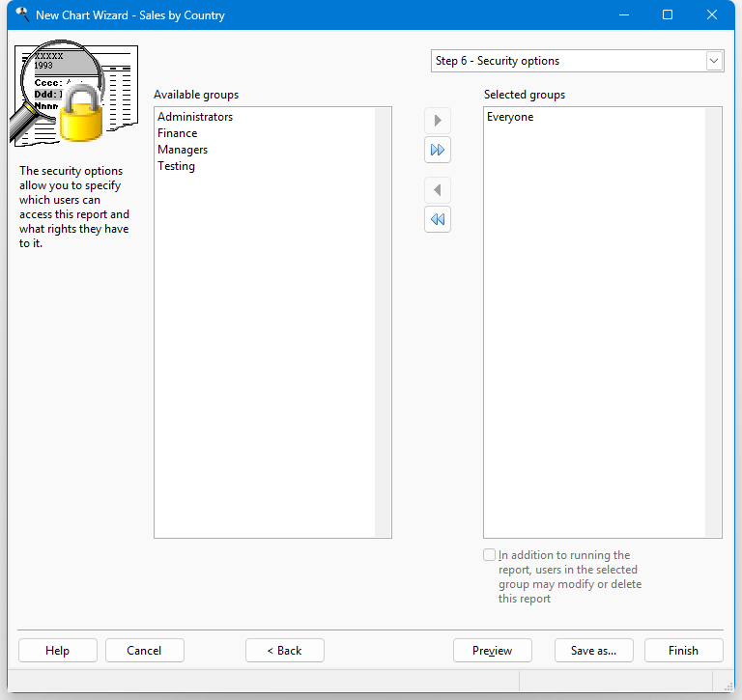Select the Managers group

[x=183, y=150]
